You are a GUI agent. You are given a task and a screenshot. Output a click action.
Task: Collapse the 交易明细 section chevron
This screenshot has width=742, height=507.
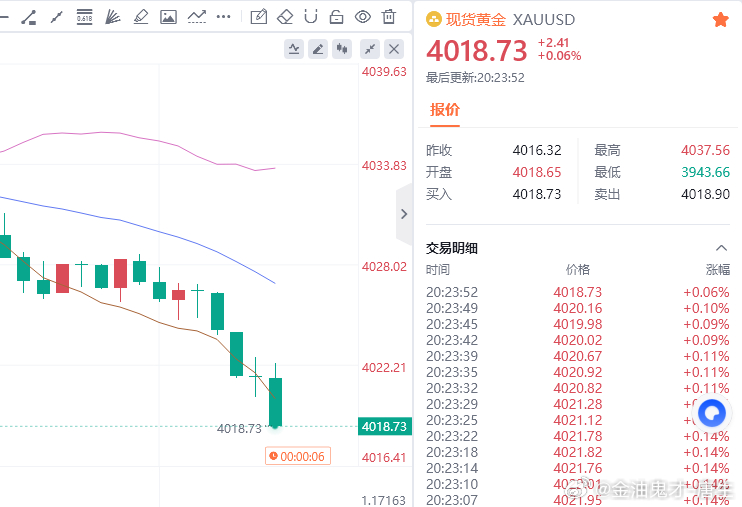[721, 248]
